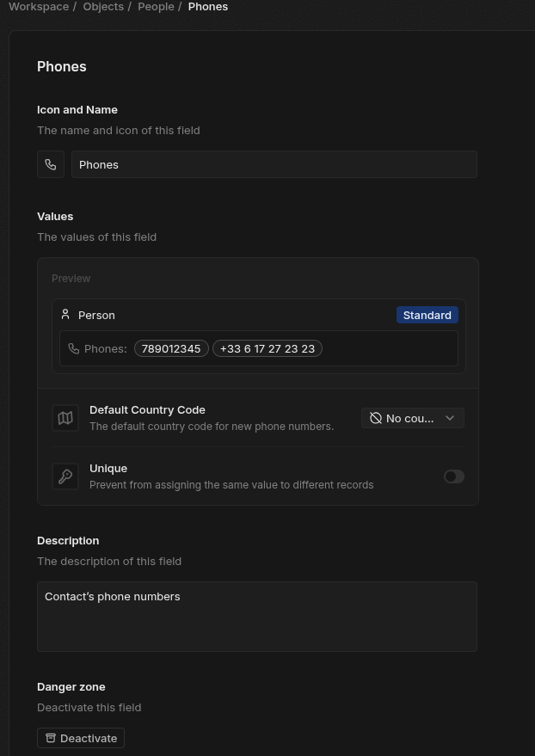Open People breadcrumb link
Screen dimensions: 535x756
[156, 7]
